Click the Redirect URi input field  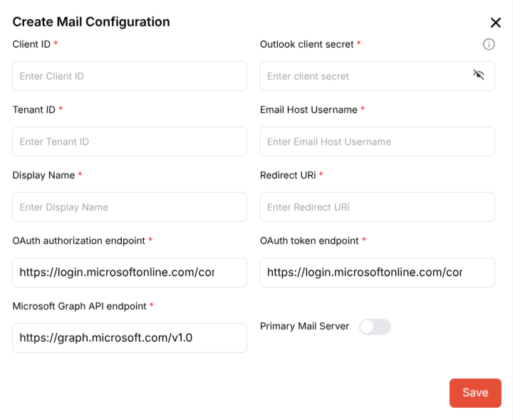coord(377,207)
